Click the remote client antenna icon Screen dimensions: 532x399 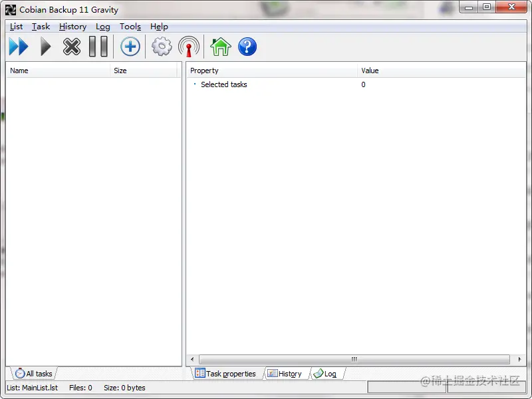tap(189, 47)
